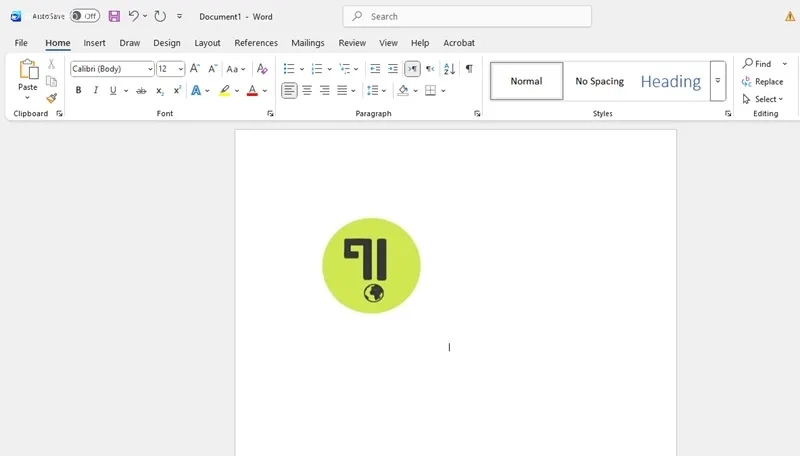Image resolution: width=800 pixels, height=456 pixels.
Task: Open font color palette arrow
Action: [265, 91]
